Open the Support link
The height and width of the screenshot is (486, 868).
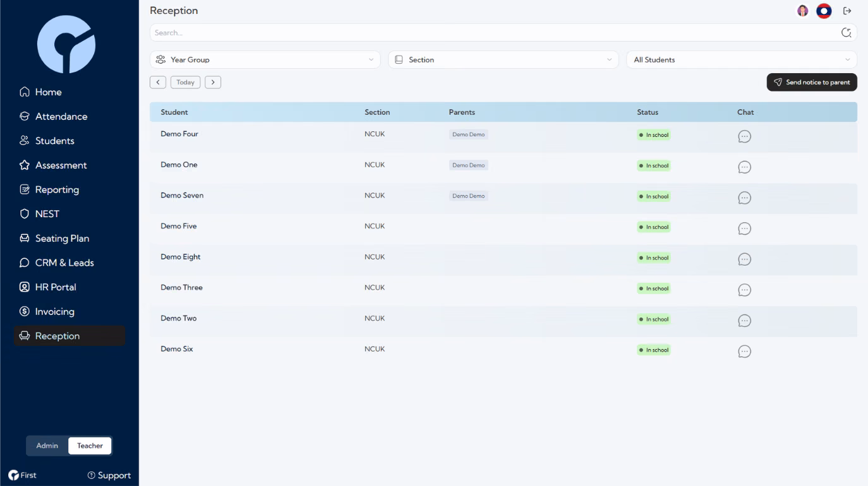pos(109,475)
